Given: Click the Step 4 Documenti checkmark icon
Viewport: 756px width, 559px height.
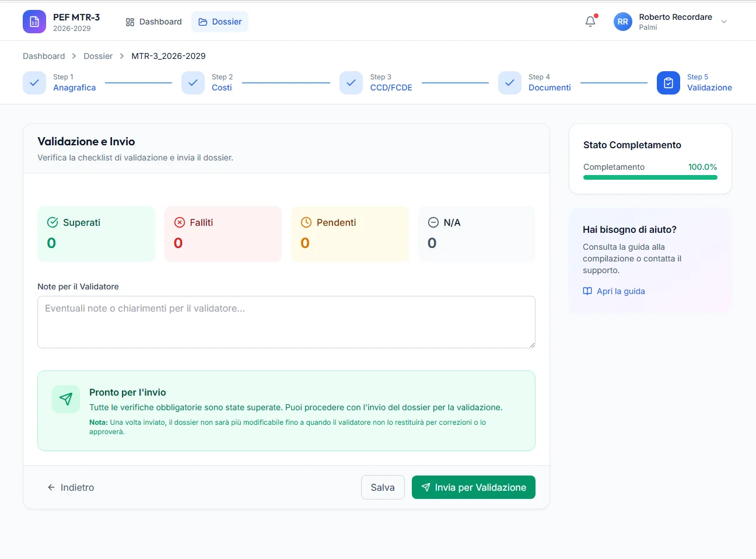Looking at the screenshot, I should pos(510,83).
